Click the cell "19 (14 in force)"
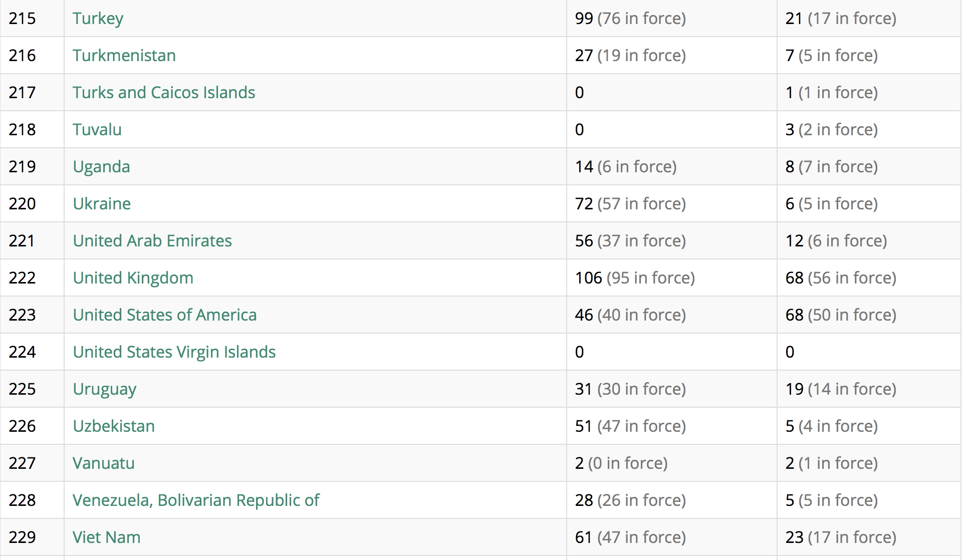The image size is (967, 560). pos(869,389)
